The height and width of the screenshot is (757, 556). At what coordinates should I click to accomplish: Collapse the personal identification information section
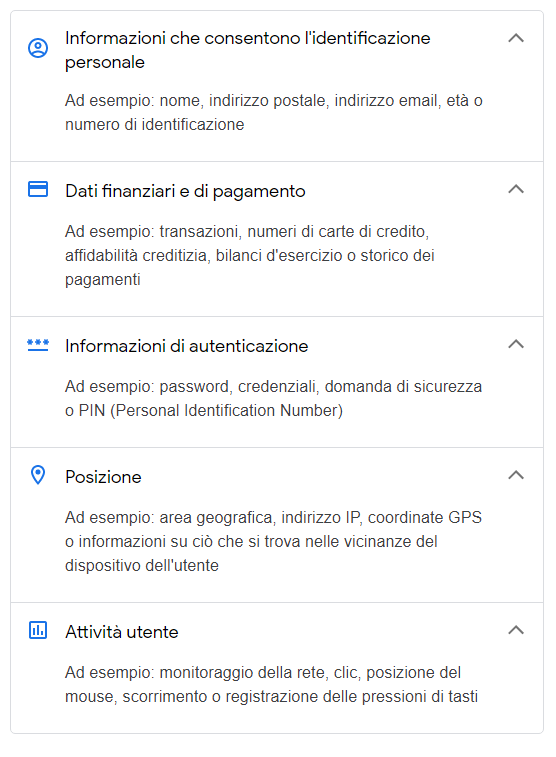[x=516, y=38]
